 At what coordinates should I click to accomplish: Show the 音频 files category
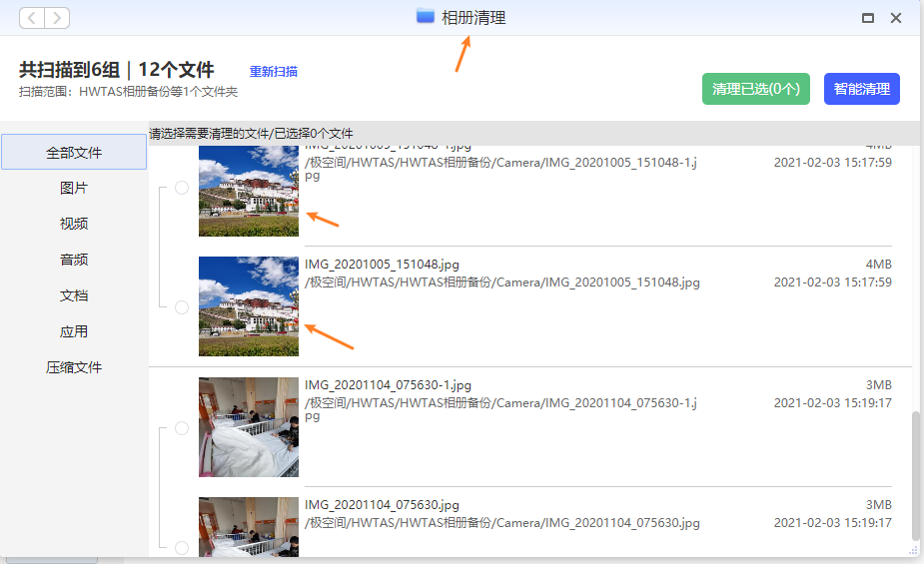(74, 260)
